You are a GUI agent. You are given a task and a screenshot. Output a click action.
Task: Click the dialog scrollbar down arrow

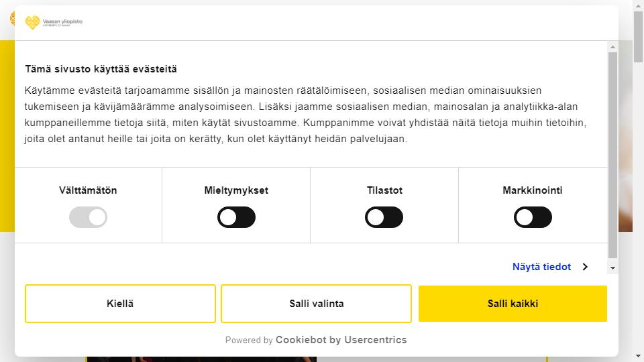(x=612, y=268)
